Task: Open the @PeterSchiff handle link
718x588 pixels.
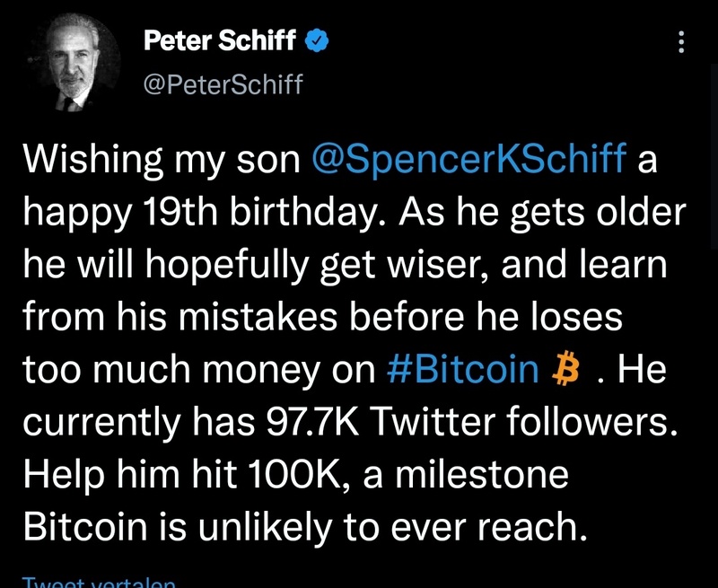Action: coord(223,84)
